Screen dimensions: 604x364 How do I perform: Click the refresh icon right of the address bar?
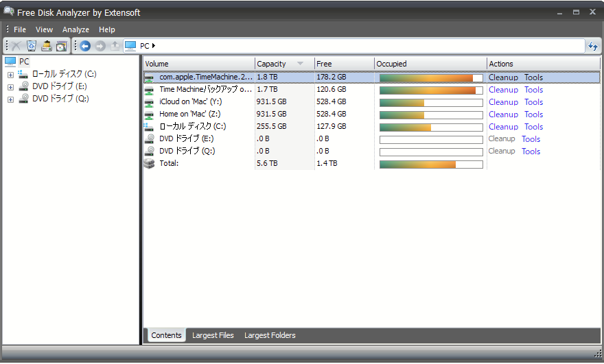pos(593,46)
